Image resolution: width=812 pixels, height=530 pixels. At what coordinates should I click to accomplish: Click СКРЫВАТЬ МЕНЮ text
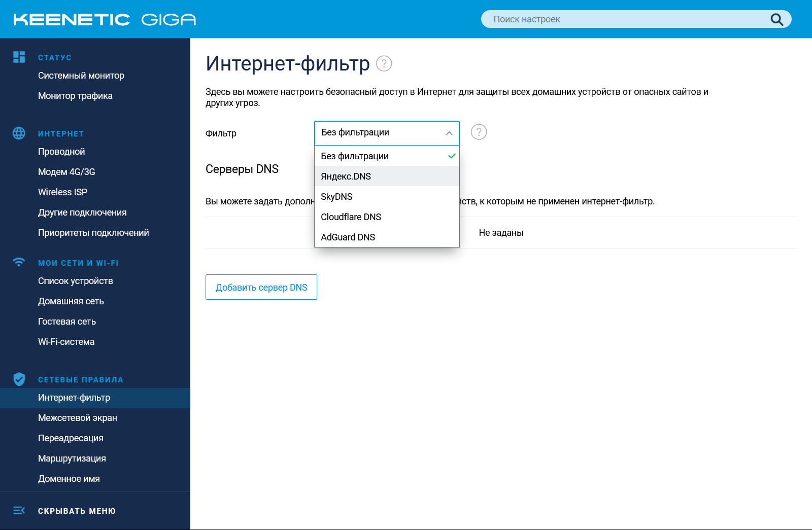click(77, 511)
